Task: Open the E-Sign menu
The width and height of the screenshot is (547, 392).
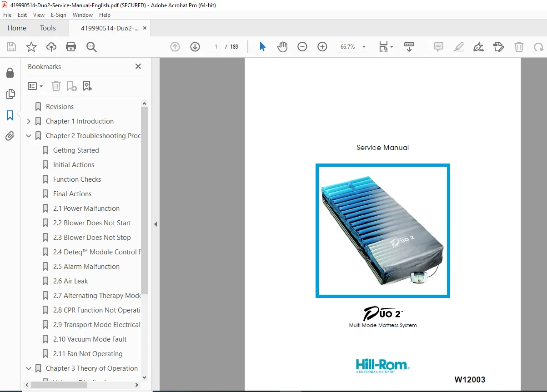Action: (59, 15)
